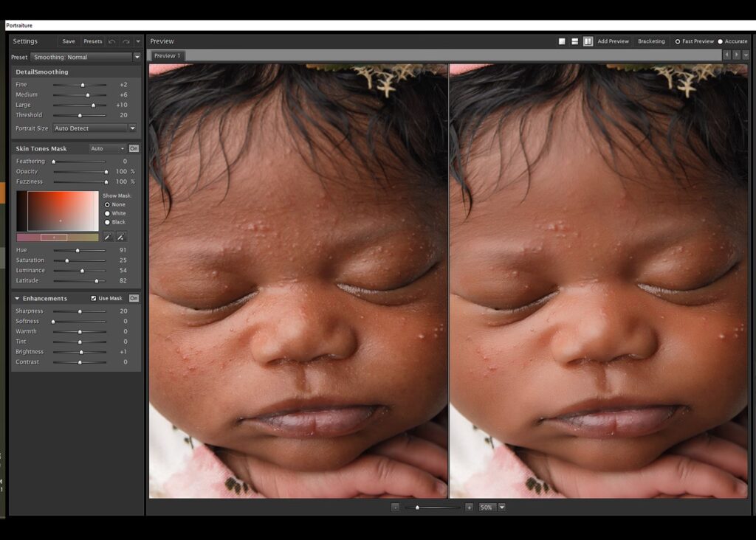Screen dimensions: 756x540
Task: Choose vertical split preview layout
Action: click(x=588, y=41)
